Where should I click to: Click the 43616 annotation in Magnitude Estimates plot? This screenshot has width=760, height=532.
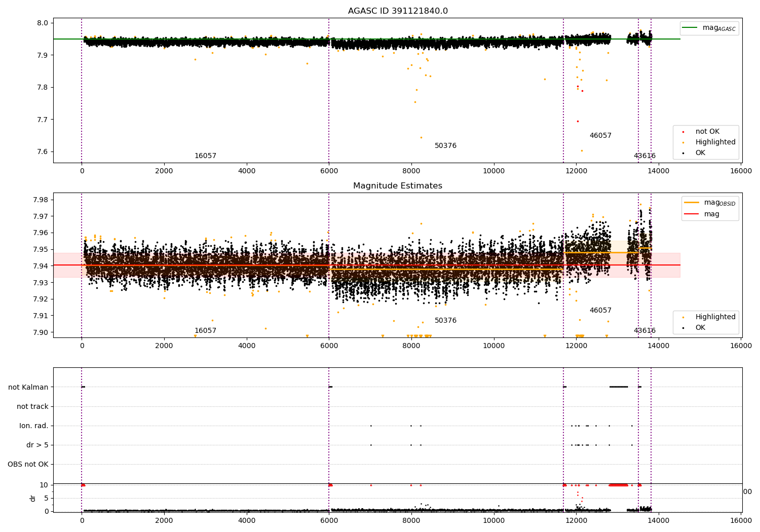pos(644,331)
